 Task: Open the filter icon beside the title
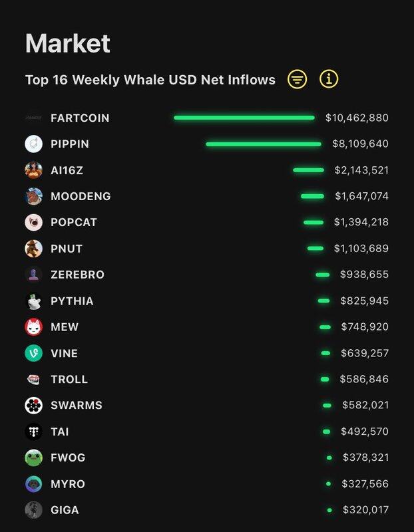[x=298, y=79]
